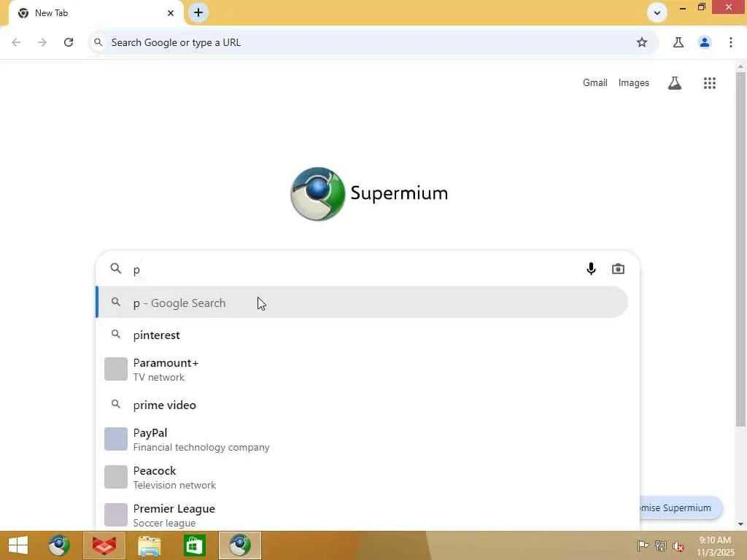Open the Windows Start button
Screen dimensions: 747x560
pos(18,545)
